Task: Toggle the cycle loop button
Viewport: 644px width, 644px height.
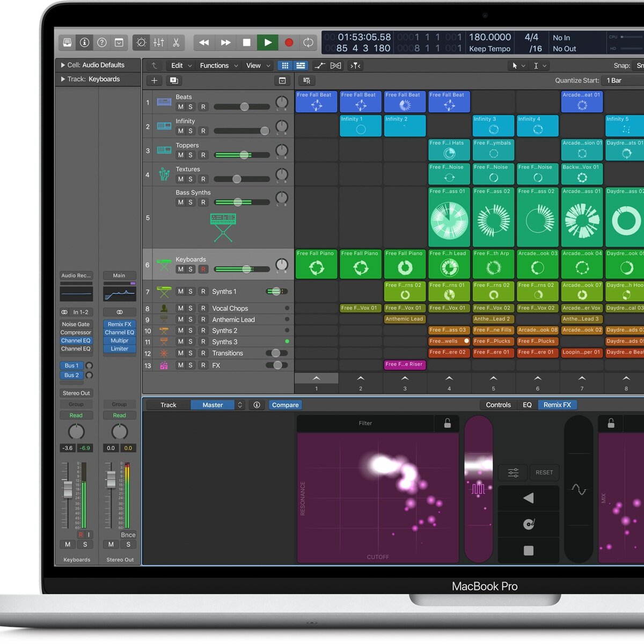Action: pyautogui.click(x=309, y=42)
